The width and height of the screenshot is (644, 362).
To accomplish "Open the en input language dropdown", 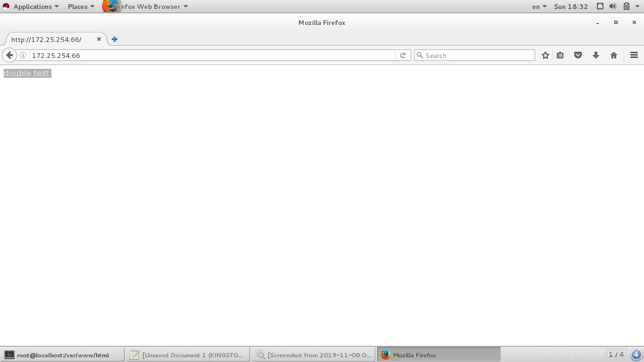I will (539, 7).
